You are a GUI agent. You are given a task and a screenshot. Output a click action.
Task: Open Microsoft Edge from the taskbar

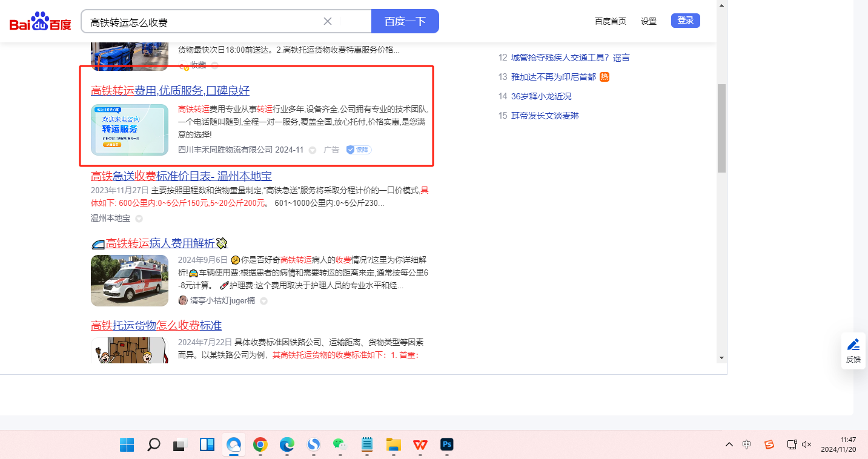pos(287,445)
